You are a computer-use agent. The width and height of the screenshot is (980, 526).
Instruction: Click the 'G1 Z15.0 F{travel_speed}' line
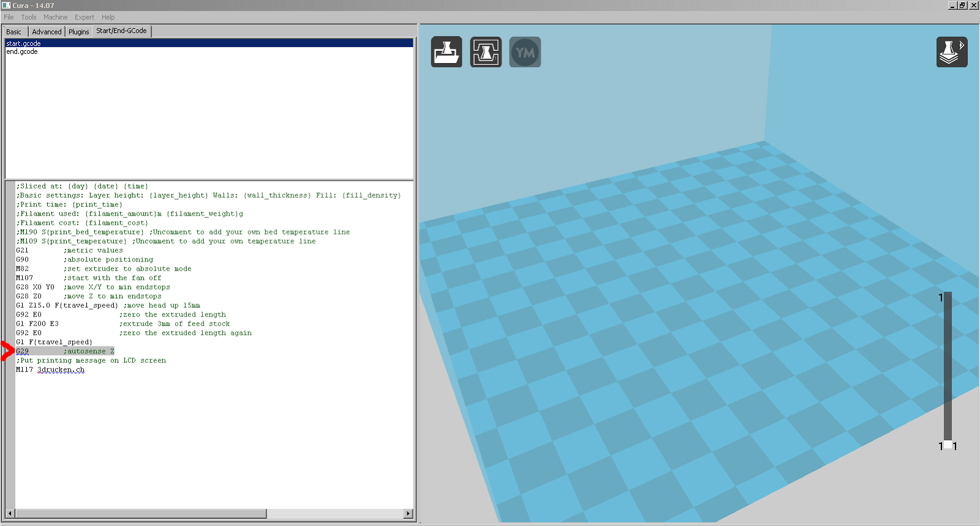pyautogui.click(x=108, y=306)
